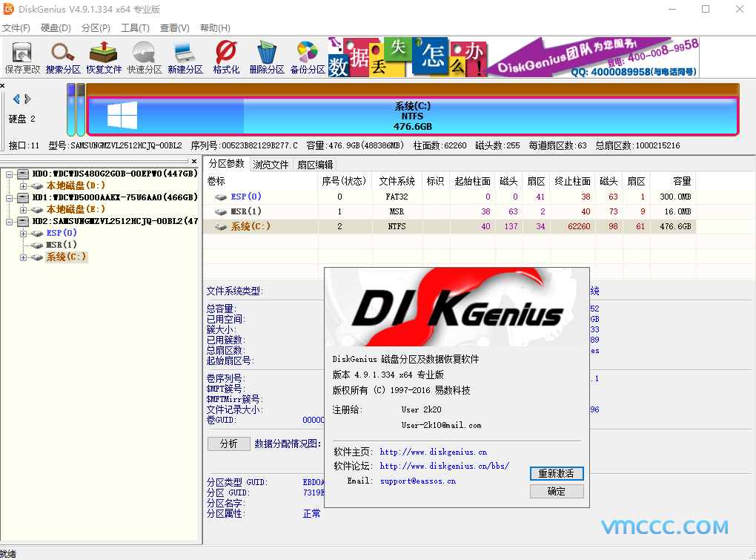The height and width of the screenshot is (560, 756).
Task: Expand the 系统(C:) node in the tree
Action: 23,257
